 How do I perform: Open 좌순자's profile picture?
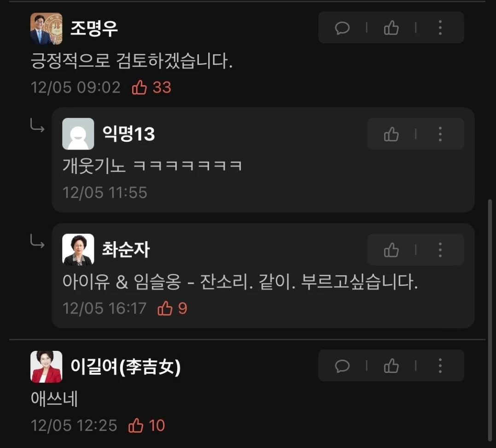78,250
